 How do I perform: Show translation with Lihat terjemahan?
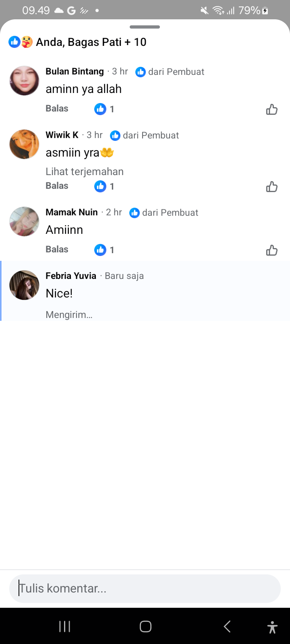point(85,171)
